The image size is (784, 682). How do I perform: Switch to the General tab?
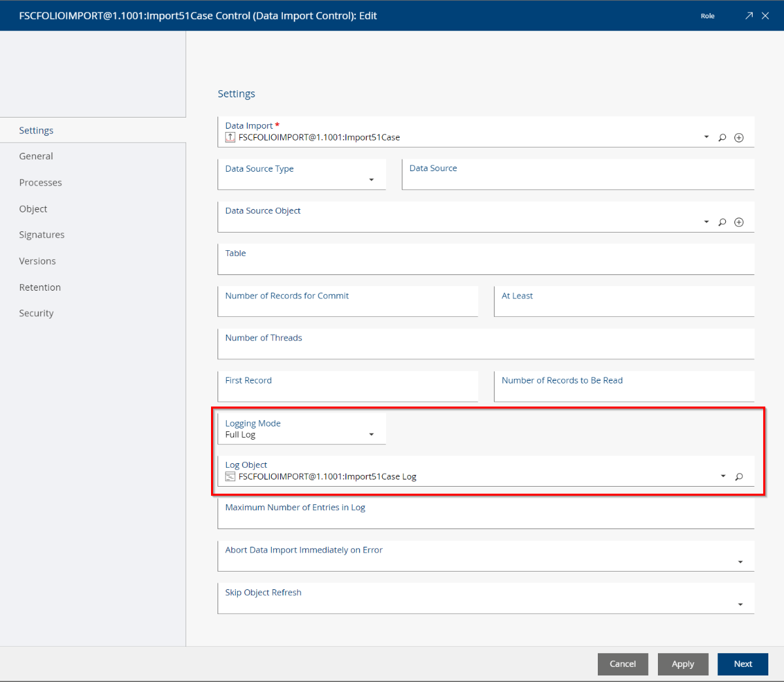[36, 156]
